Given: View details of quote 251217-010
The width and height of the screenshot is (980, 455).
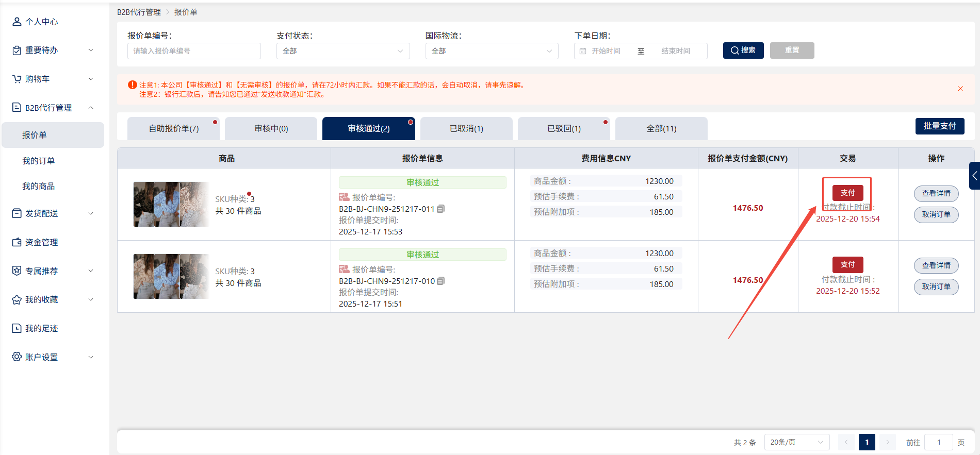Looking at the screenshot, I should click(x=936, y=266).
